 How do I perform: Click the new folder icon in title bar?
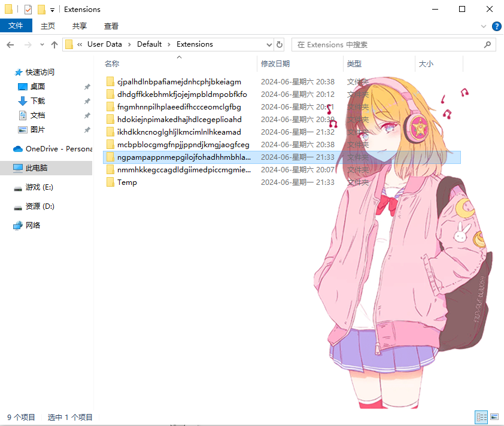pos(41,10)
